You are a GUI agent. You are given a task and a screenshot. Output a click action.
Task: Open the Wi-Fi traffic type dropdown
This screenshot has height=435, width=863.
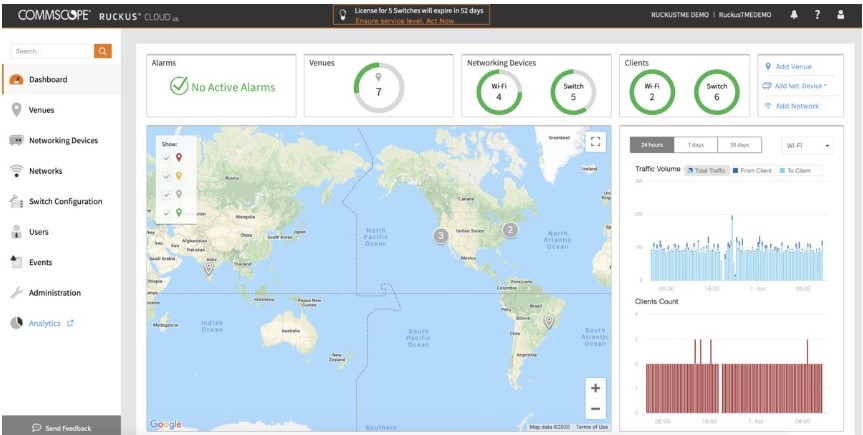806,146
